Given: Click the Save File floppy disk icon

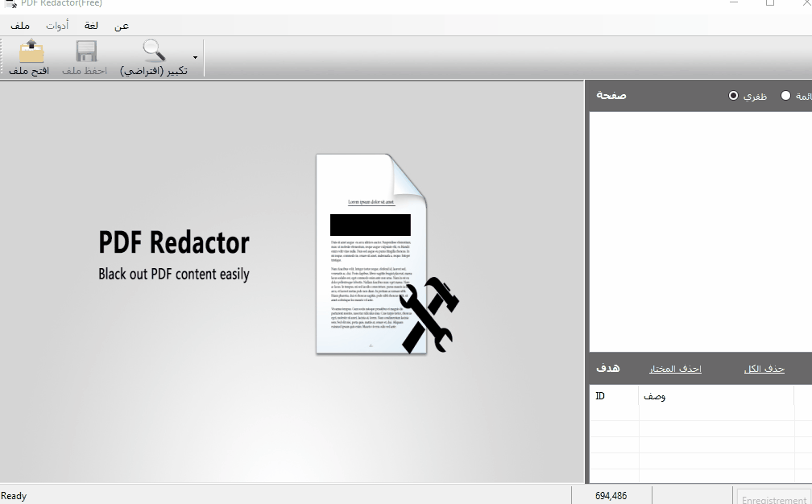Looking at the screenshot, I should (86, 52).
